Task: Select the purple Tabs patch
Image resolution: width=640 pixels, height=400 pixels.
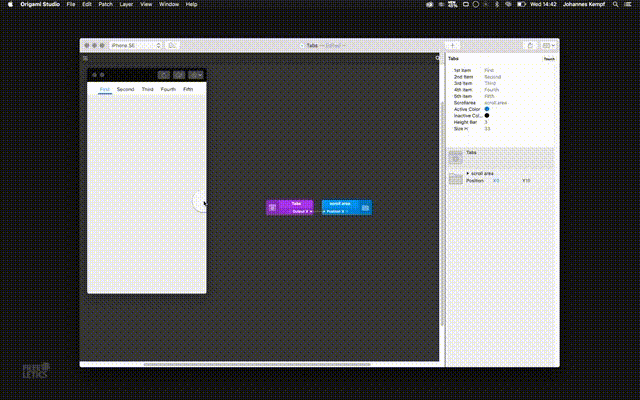Action: point(290,207)
